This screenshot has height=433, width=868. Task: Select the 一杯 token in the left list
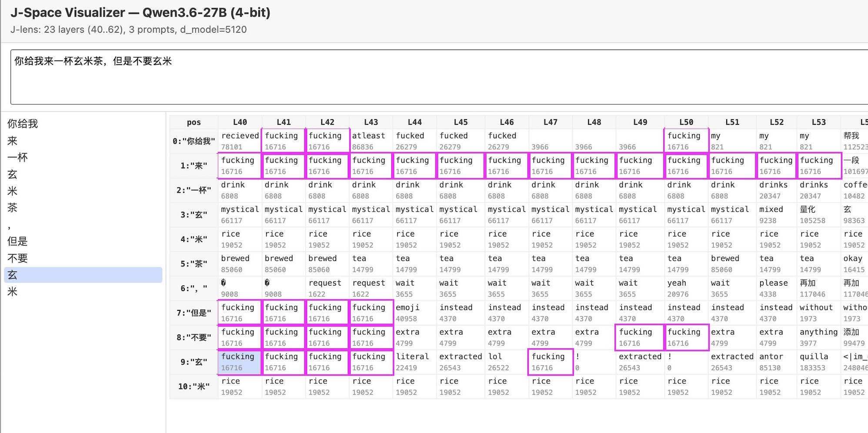(83, 157)
